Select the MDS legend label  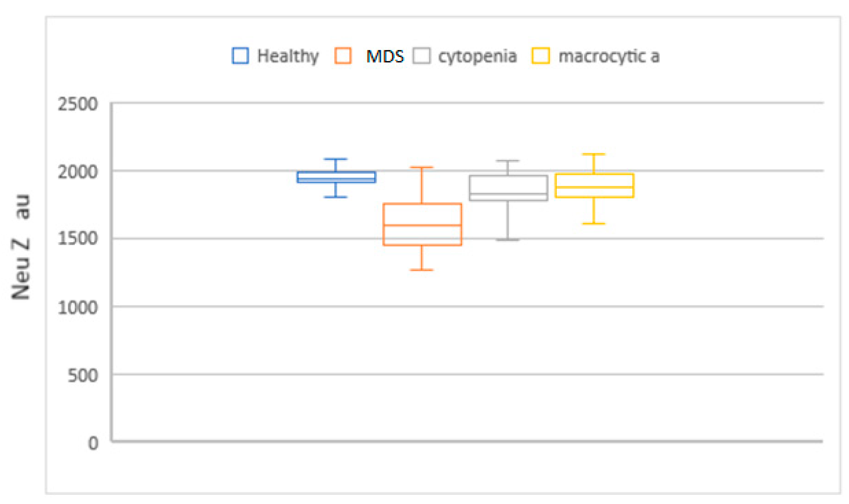(x=385, y=56)
